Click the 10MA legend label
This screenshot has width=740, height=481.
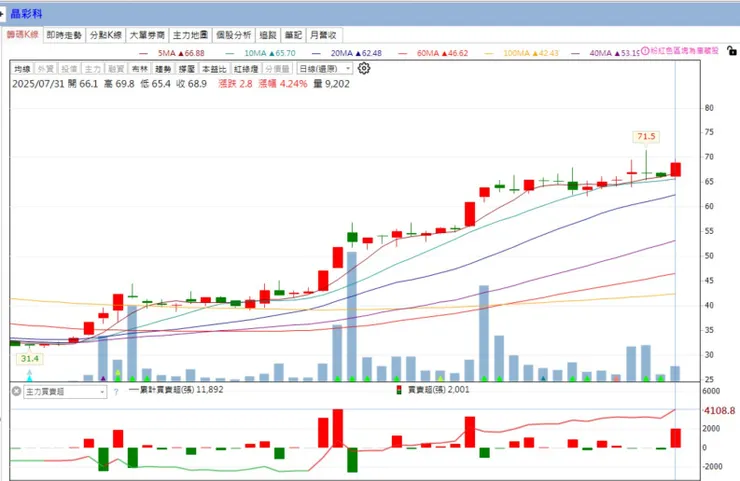click(270, 53)
